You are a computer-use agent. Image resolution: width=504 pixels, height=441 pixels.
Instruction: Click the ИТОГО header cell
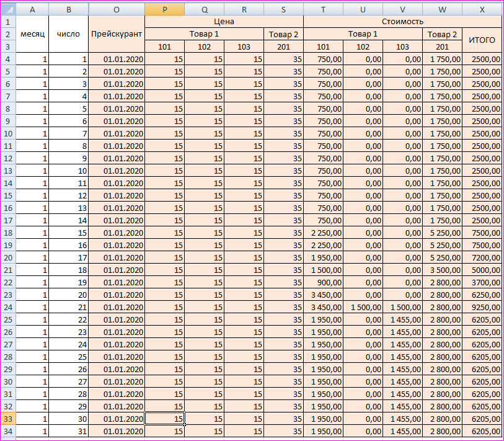coord(482,40)
